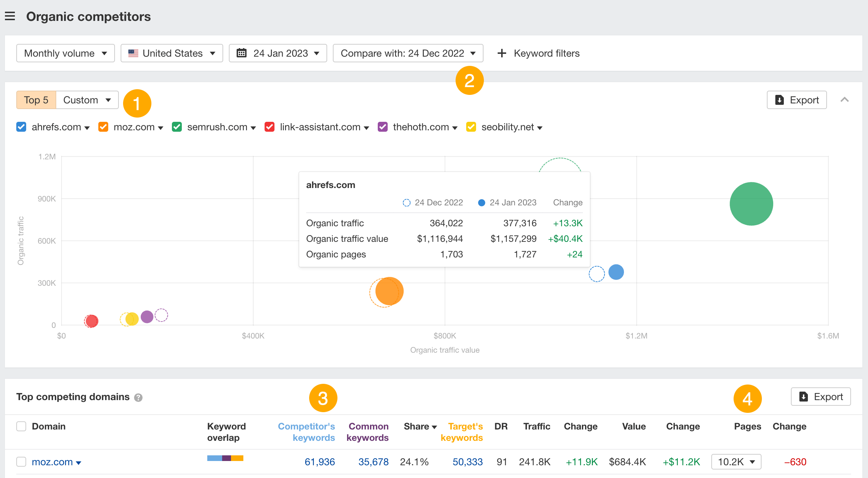Click the Export icon above the bubble chart
Viewport: 868px width, 478px height.
pos(779,100)
